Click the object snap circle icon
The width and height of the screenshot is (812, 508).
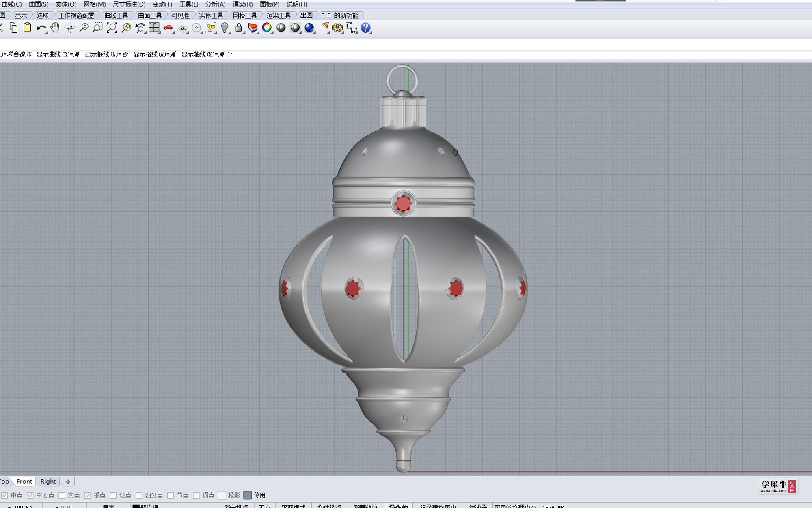tap(197, 28)
